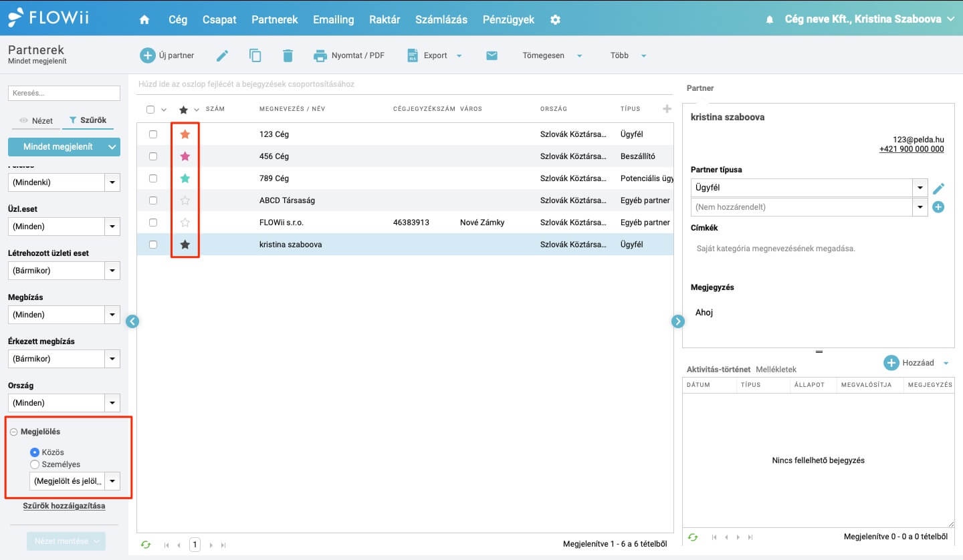Toggle dark star of kristina szaboova

click(x=185, y=245)
